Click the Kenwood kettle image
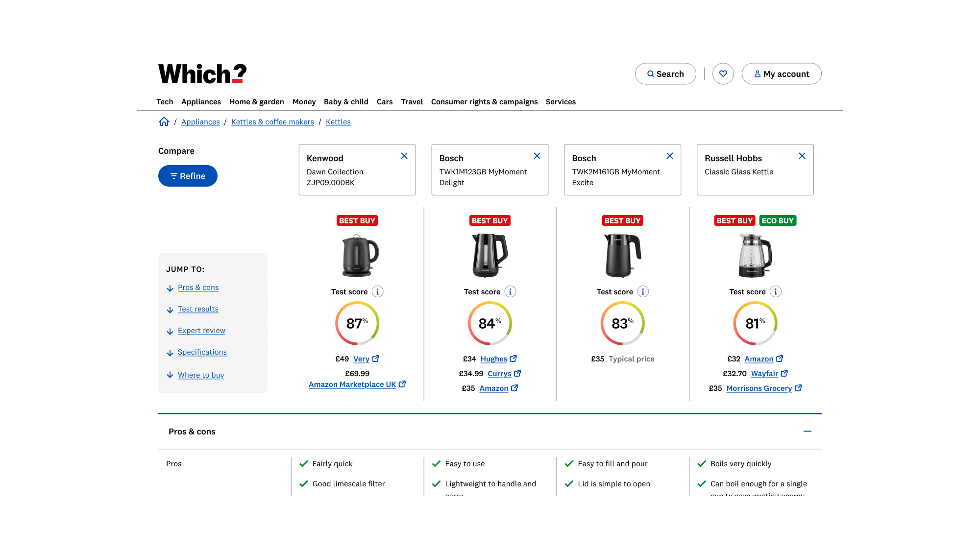Viewport: 980px width, 551px height. pos(360,255)
